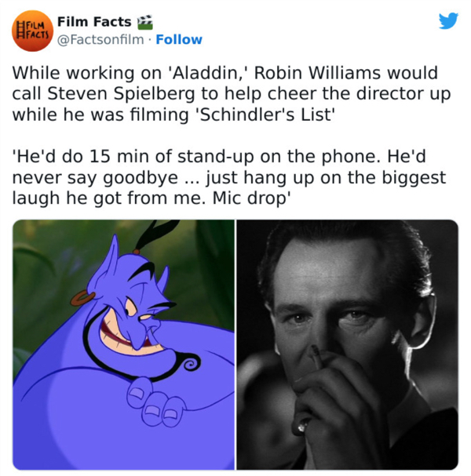Click the blue Twitter bird logo

pyautogui.click(x=448, y=20)
